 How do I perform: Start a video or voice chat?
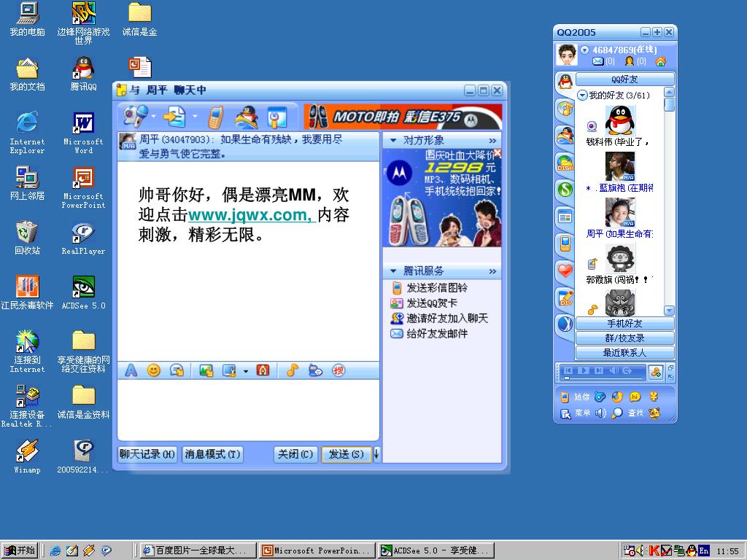(136, 116)
